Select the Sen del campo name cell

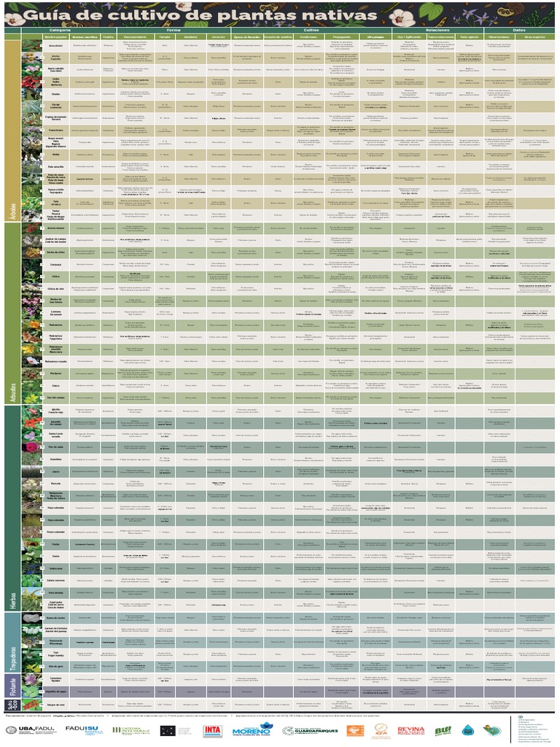point(55,398)
